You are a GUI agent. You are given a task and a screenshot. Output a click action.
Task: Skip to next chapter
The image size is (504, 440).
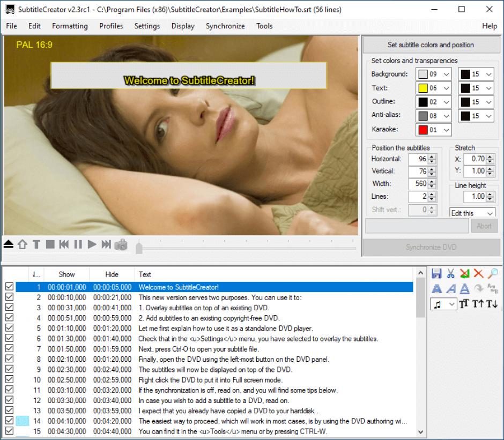(x=106, y=244)
